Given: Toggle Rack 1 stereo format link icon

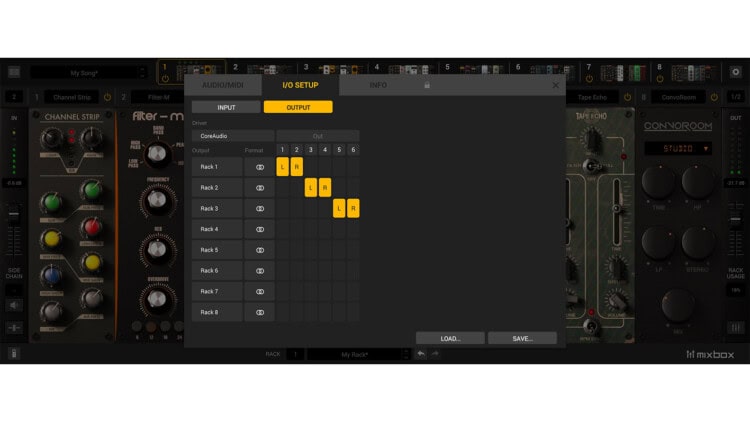Looking at the screenshot, I should click(260, 167).
